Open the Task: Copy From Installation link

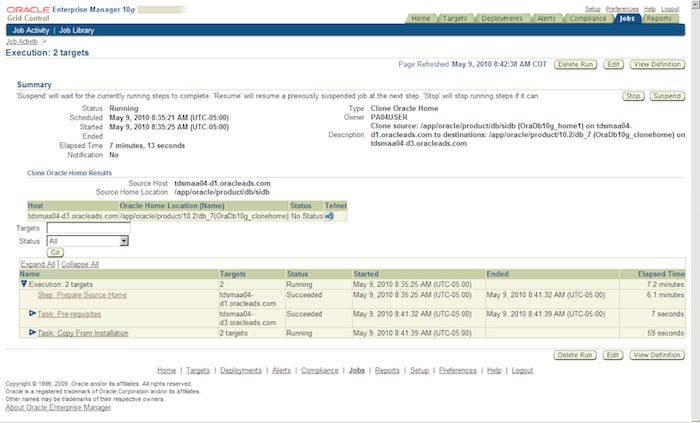point(83,333)
